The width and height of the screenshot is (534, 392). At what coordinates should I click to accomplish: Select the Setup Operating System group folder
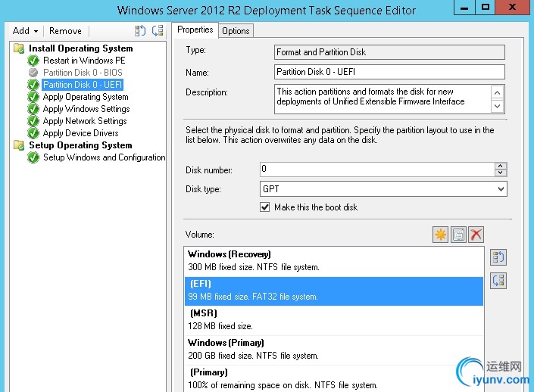(x=80, y=145)
